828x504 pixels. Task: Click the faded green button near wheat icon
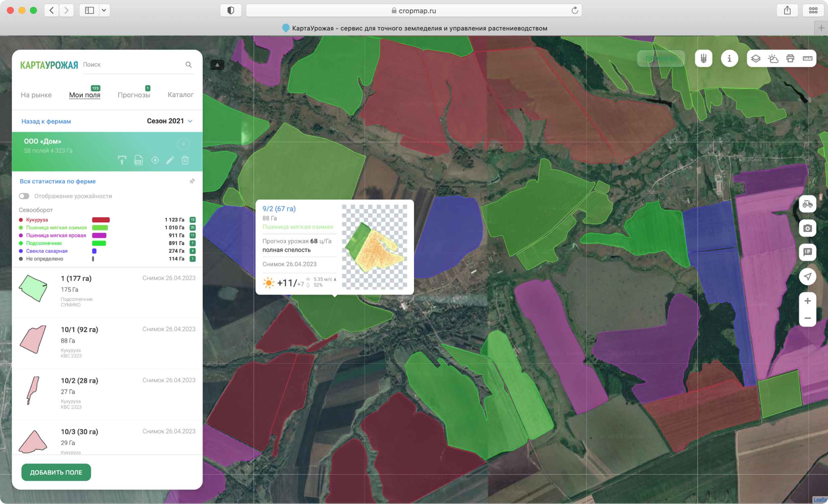pyautogui.click(x=661, y=58)
